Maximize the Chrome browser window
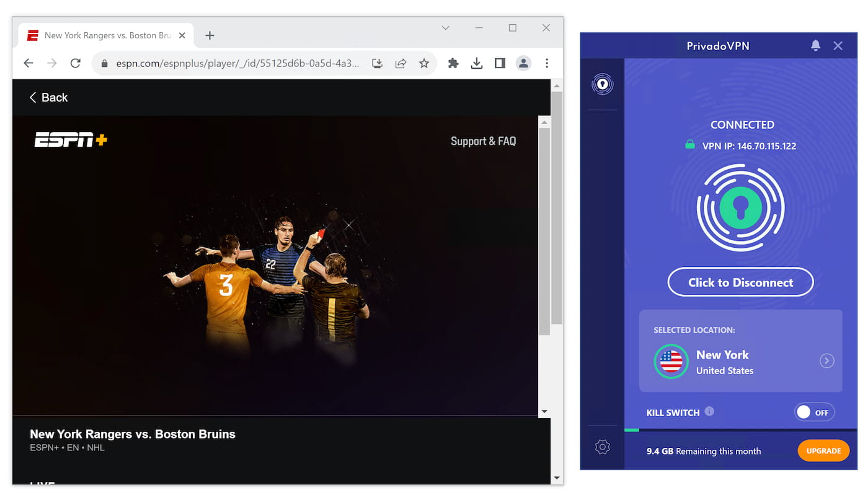This screenshot has height=498, width=868. click(512, 28)
